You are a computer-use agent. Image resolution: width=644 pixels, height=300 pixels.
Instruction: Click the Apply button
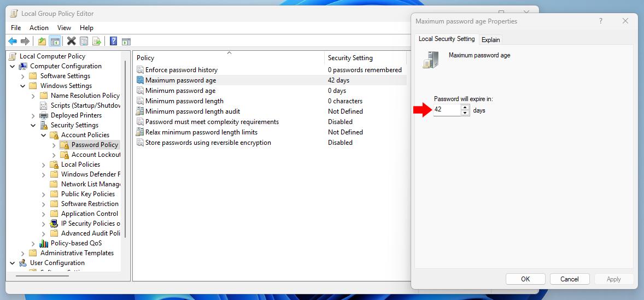click(613, 279)
